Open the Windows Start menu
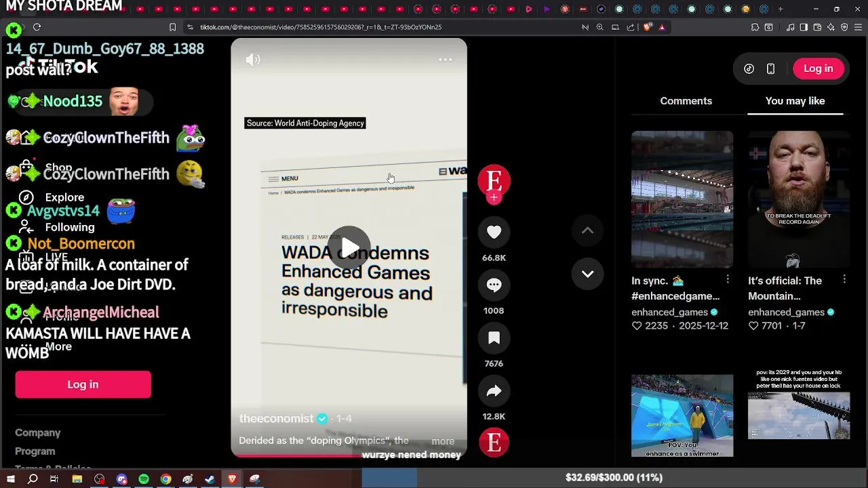The width and height of the screenshot is (868, 488). [11, 479]
